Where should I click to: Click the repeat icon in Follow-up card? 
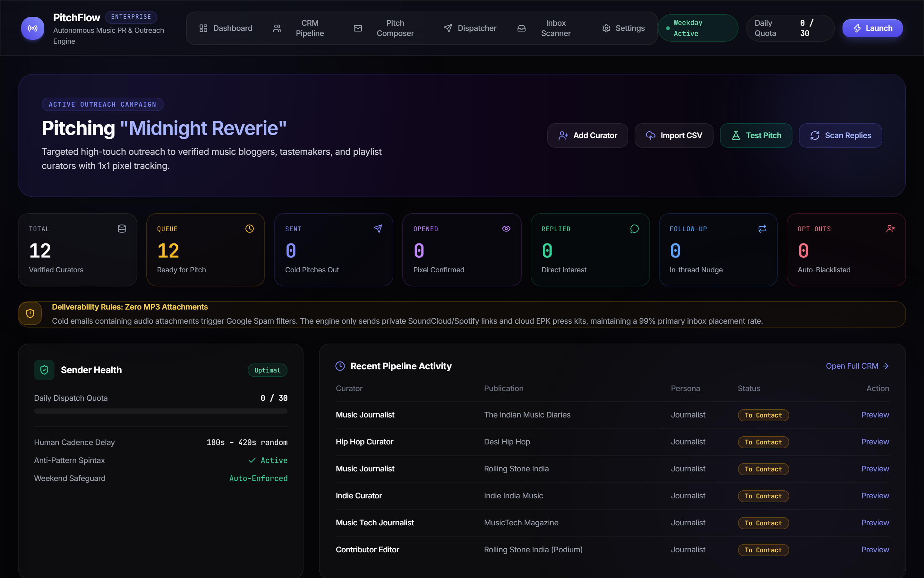[x=762, y=229]
